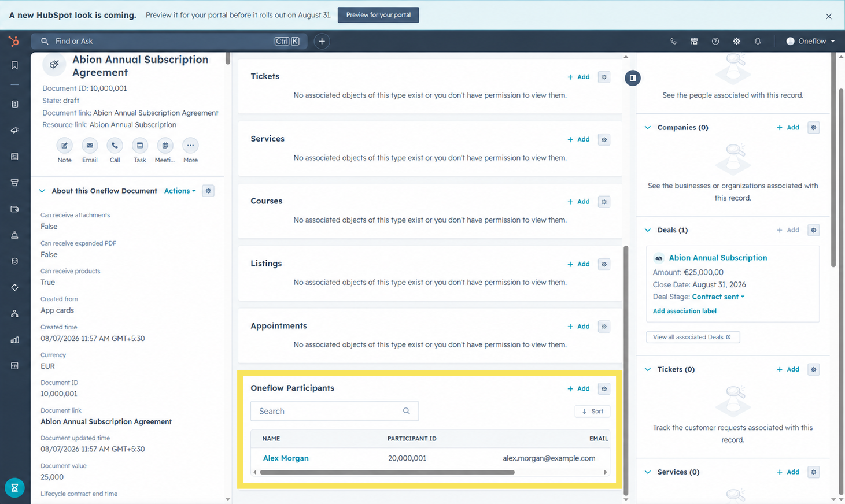845x504 pixels.
Task: Focus the Find or Ask search bar
Action: coord(170,41)
